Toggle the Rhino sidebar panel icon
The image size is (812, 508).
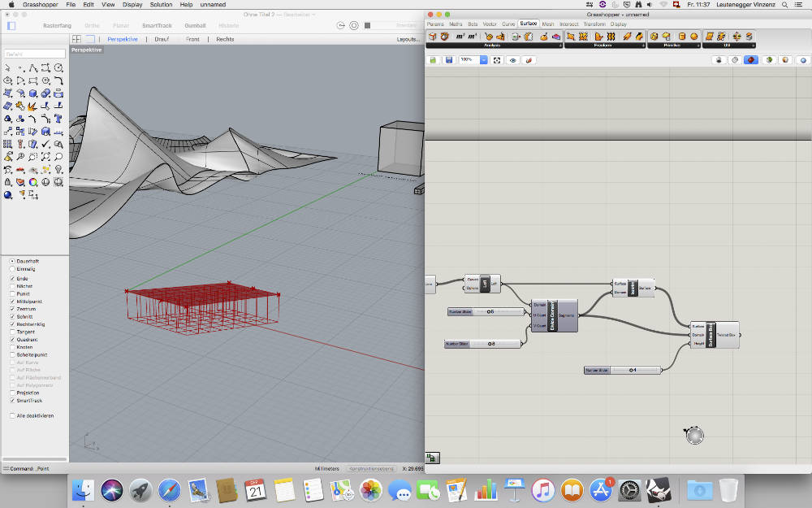11,25
